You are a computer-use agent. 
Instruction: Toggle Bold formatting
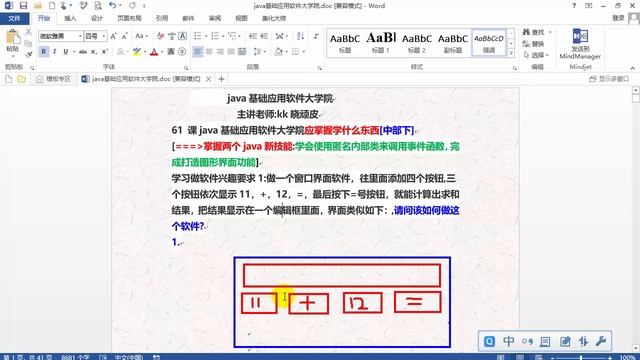43,51
